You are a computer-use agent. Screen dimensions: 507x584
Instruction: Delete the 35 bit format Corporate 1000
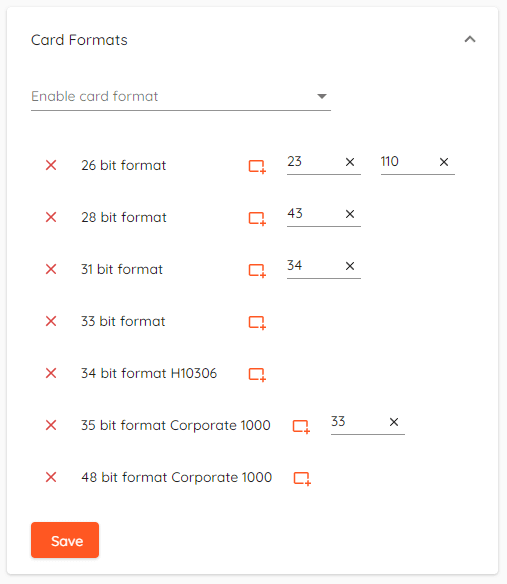click(51, 425)
